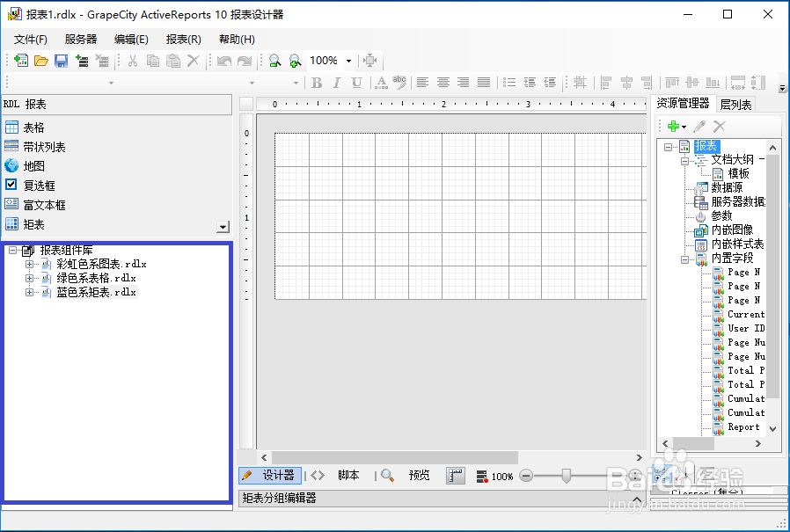Image resolution: width=790 pixels, height=532 pixels.
Task: Expand the 矩表分组编辑器 panel chevron
Action: [x=637, y=499]
